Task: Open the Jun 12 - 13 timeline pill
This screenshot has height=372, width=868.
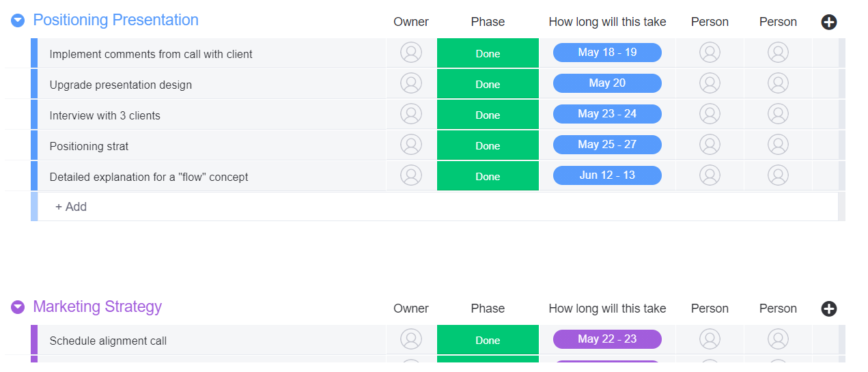Action: coord(607,175)
